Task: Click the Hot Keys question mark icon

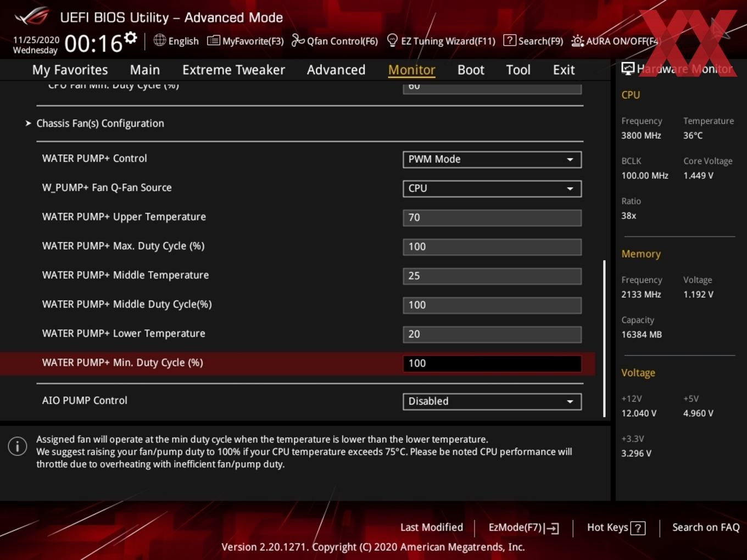Action: pyautogui.click(x=638, y=528)
